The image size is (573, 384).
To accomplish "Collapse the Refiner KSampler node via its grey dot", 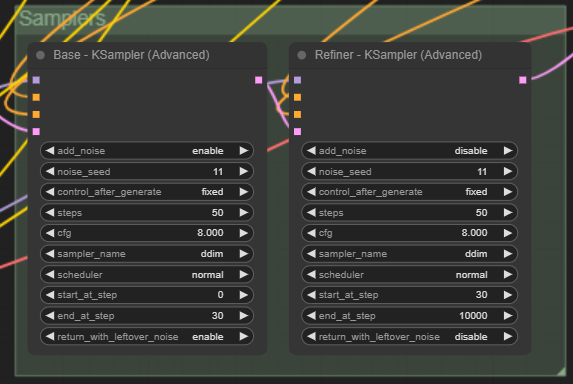I will click(x=302, y=55).
